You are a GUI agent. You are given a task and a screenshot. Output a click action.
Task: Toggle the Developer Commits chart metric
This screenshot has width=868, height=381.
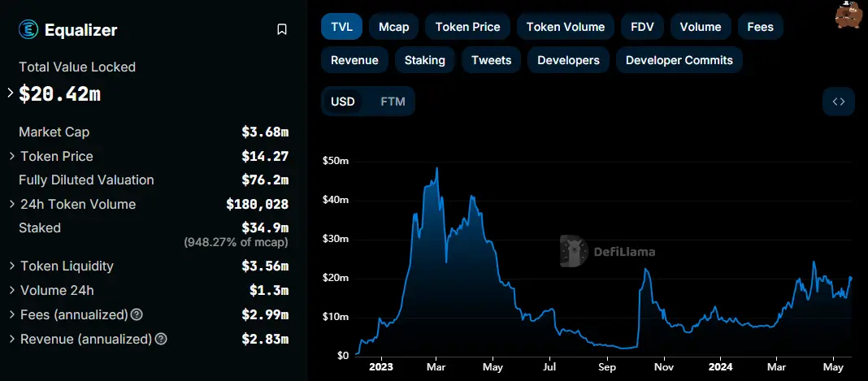tap(679, 60)
